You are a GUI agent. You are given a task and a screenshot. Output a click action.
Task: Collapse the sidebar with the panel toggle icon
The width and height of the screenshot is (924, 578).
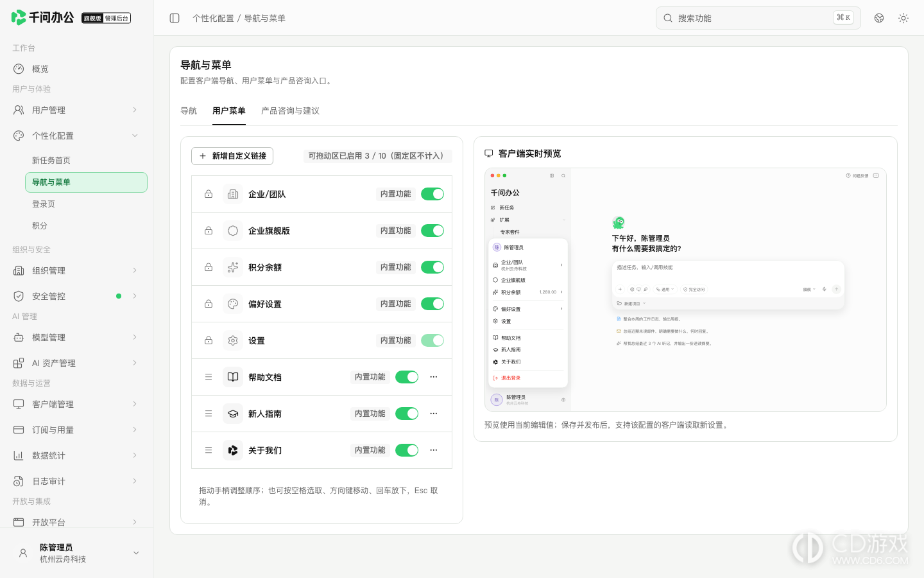(x=175, y=18)
